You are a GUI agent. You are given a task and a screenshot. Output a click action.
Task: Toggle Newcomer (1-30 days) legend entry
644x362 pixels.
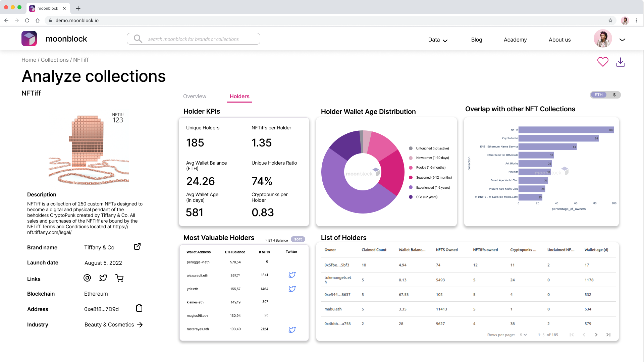tap(429, 158)
